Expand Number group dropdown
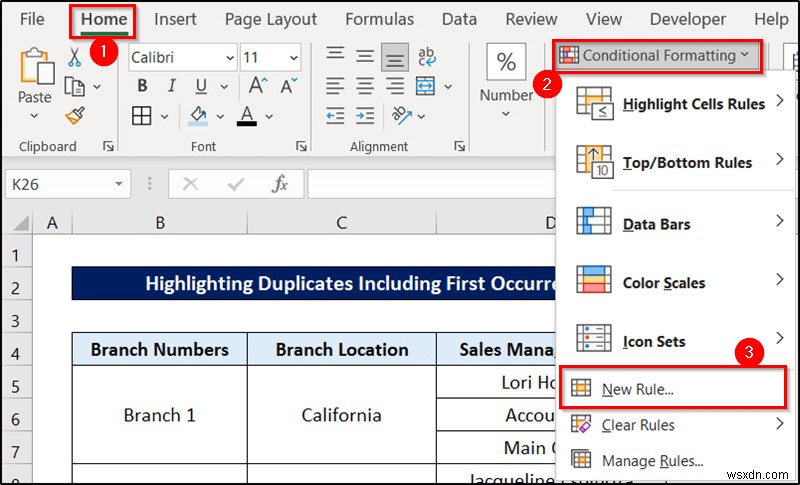Screen dimensions: 800x485 point(506,114)
